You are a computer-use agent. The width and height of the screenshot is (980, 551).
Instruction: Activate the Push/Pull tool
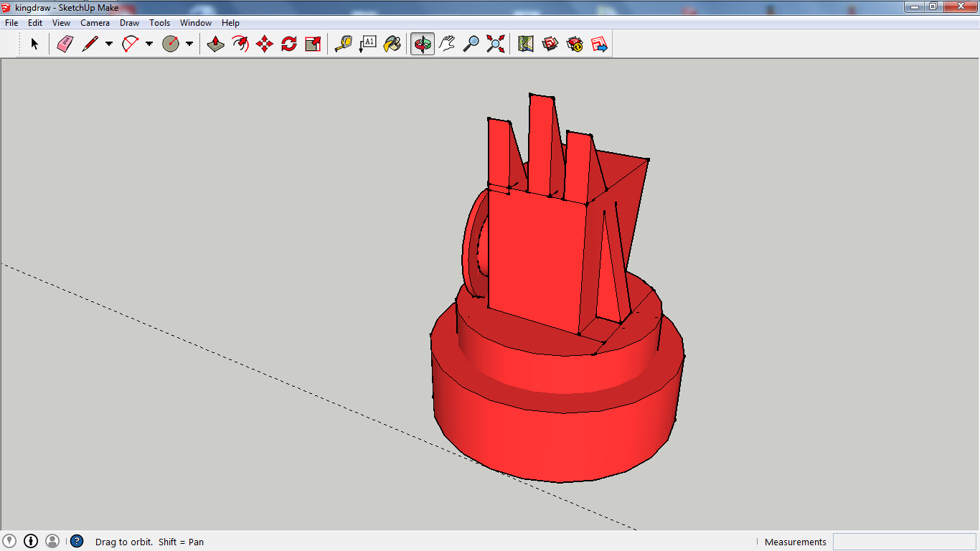pos(215,44)
